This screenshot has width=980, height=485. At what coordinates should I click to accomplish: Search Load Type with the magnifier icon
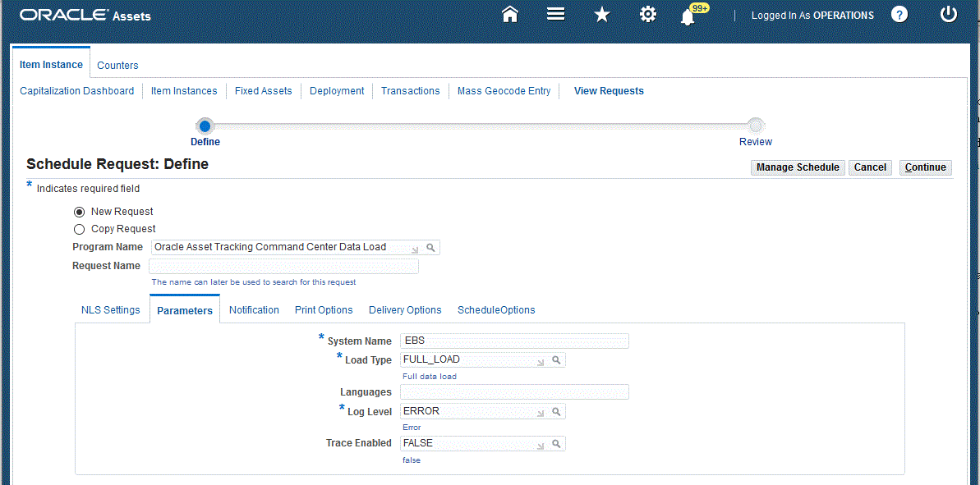tap(558, 359)
